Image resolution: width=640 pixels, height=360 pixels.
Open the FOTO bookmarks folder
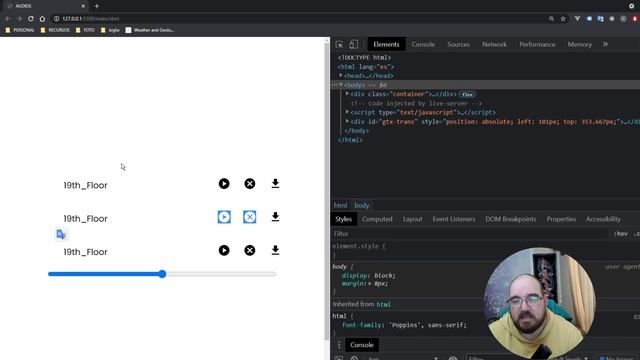point(85,30)
